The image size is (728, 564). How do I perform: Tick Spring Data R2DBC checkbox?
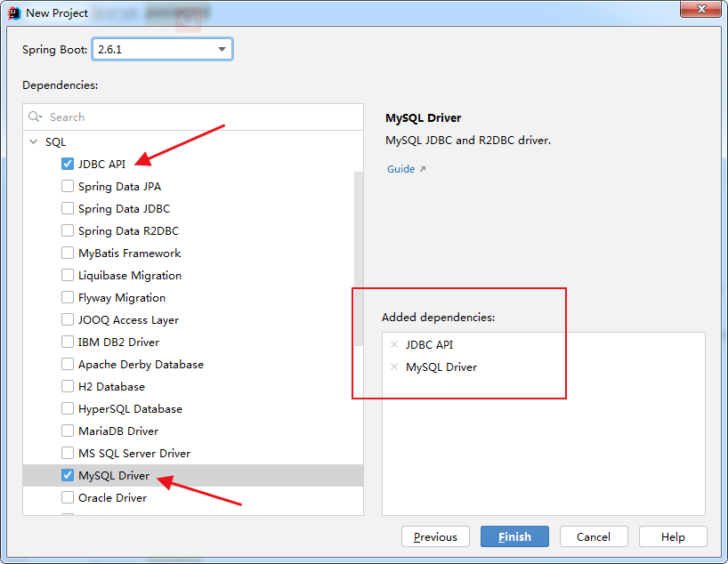(68, 230)
